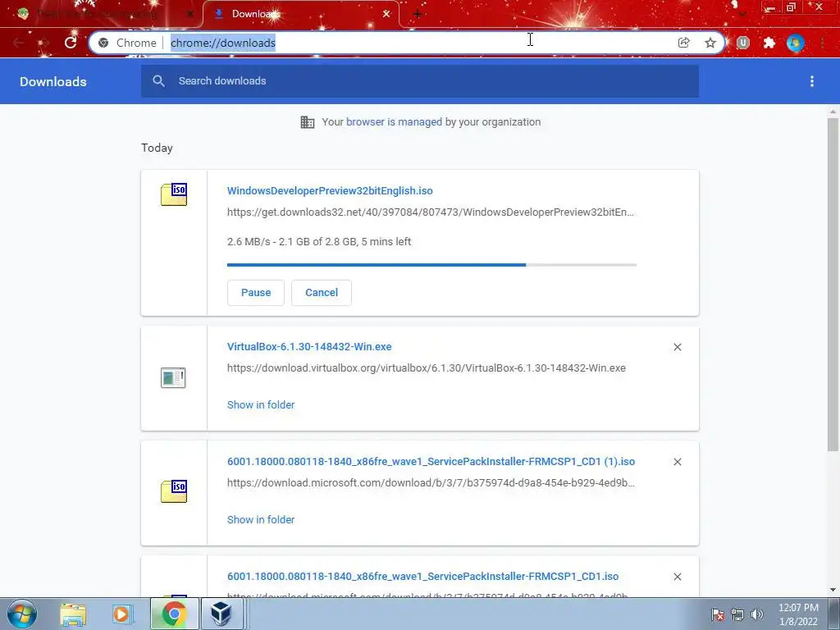Open the ServicePackInstaller-FRMCSP1_CD1.iso link
The image size is (840, 630).
(422, 577)
